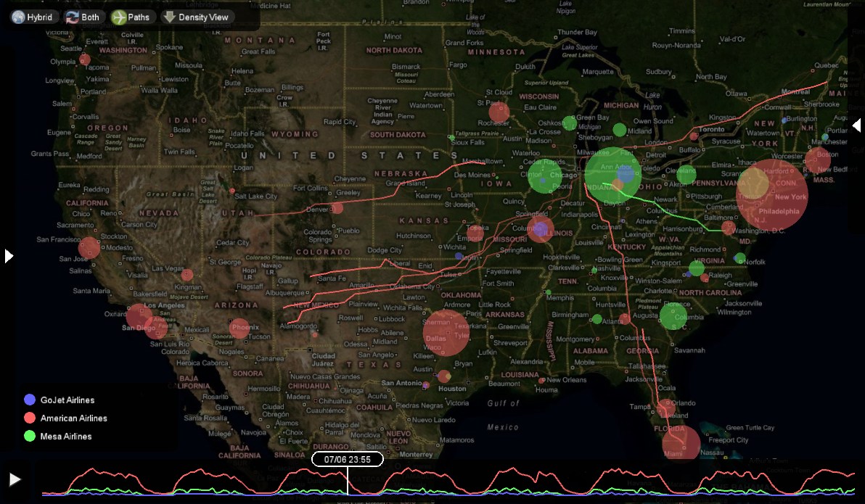Click the red circle at Denver
This screenshot has height=504, width=865.
[337, 208]
